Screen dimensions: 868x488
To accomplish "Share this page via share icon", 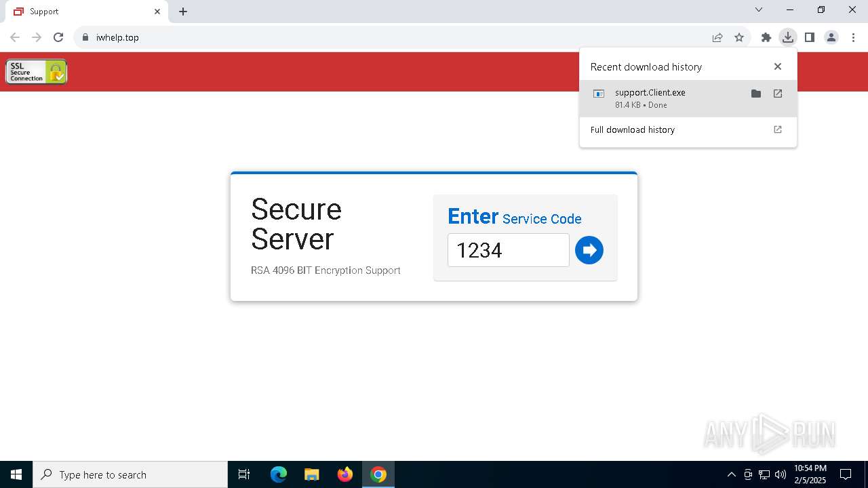I will pyautogui.click(x=717, y=37).
